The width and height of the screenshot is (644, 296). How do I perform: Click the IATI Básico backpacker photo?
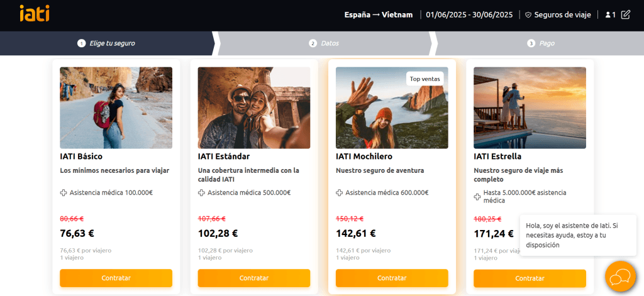116,107
